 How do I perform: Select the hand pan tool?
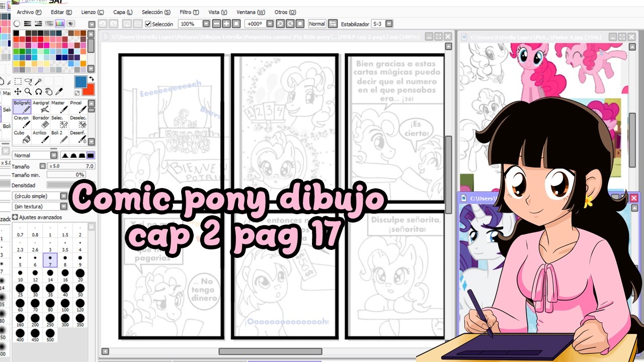[49, 92]
